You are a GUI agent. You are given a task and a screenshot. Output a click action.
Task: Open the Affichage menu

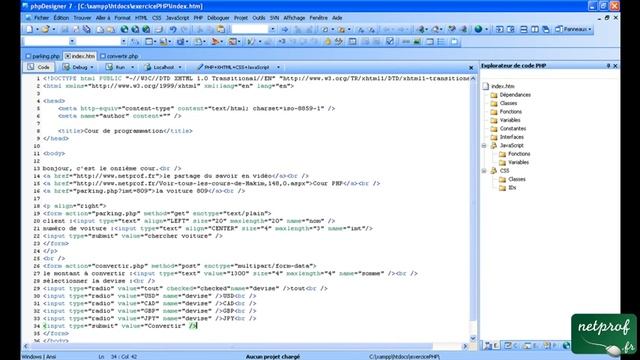(294, 18)
